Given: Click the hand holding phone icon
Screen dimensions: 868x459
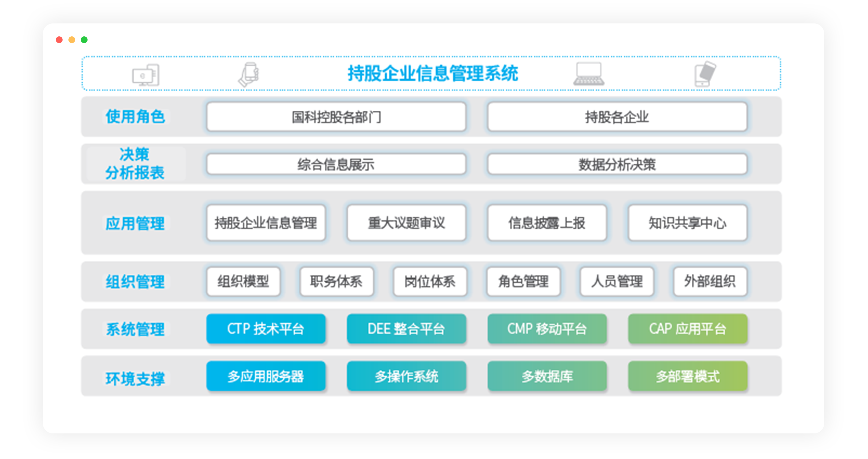Looking at the screenshot, I should (249, 75).
